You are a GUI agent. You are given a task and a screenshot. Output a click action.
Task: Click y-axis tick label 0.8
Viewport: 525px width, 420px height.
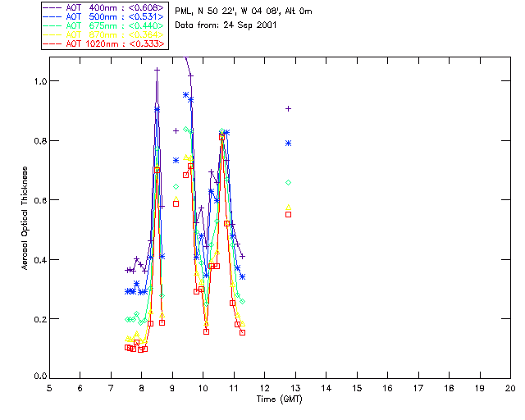pyautogui.click(x=40, y=141)
